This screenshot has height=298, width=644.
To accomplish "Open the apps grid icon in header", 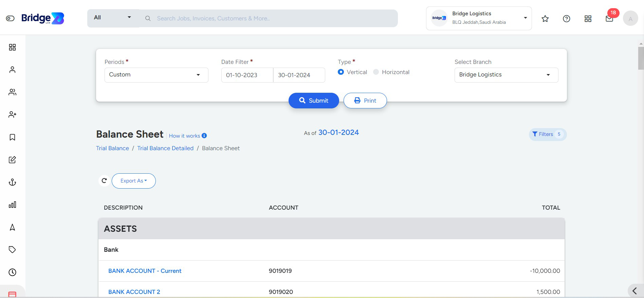I will (588, 19).
